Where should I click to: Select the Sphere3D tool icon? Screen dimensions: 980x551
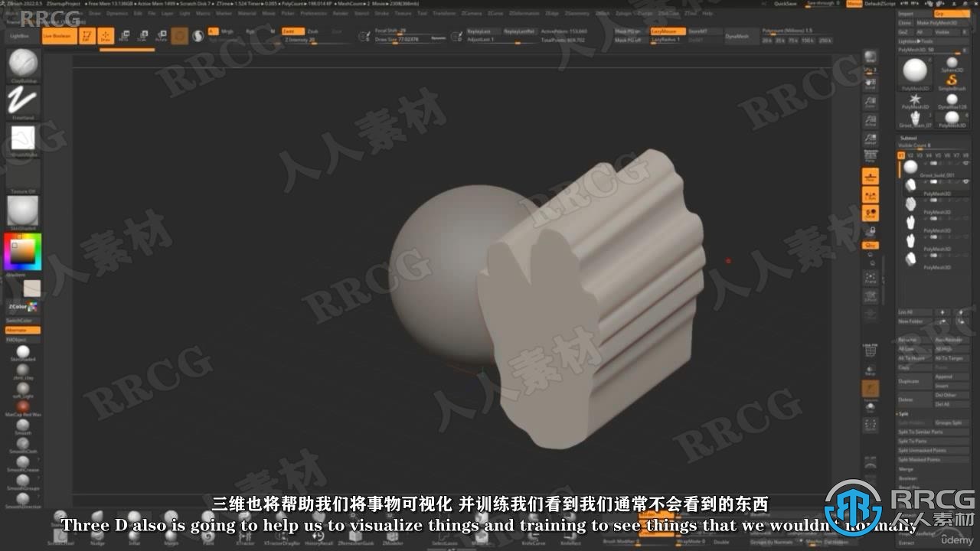(952, 64)
